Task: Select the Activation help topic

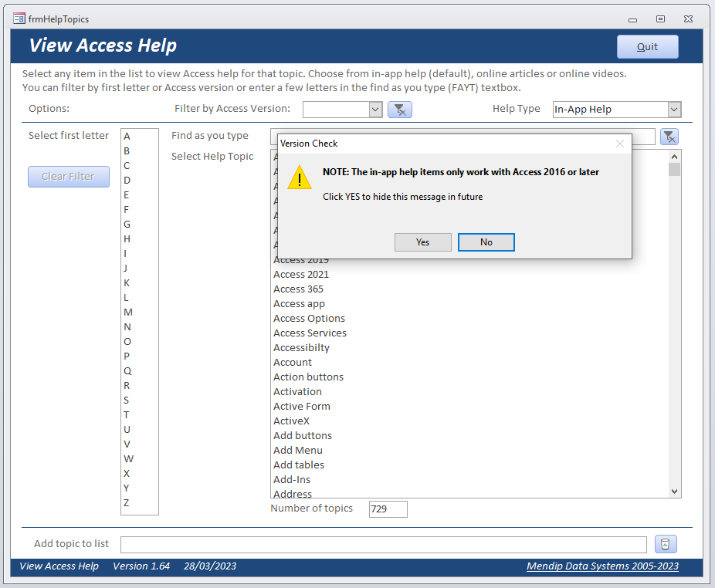Action: click(x=297, y=391)
